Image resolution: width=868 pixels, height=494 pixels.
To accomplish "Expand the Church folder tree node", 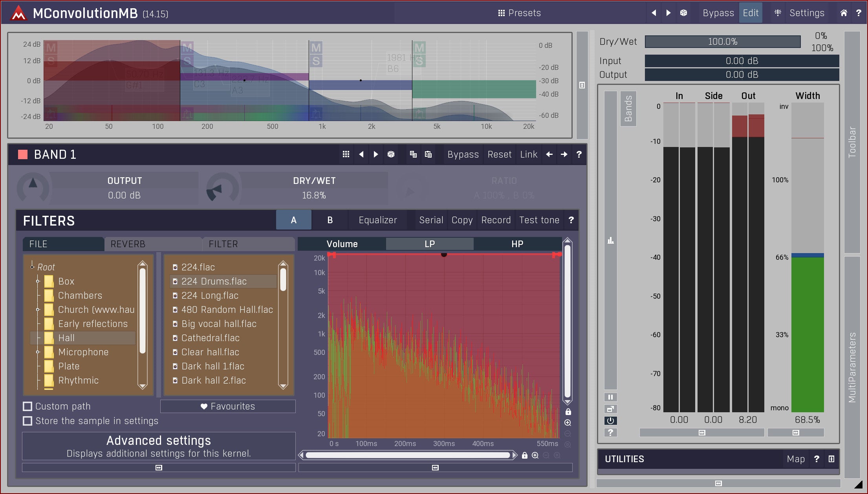I will click(x=38, y=309).
